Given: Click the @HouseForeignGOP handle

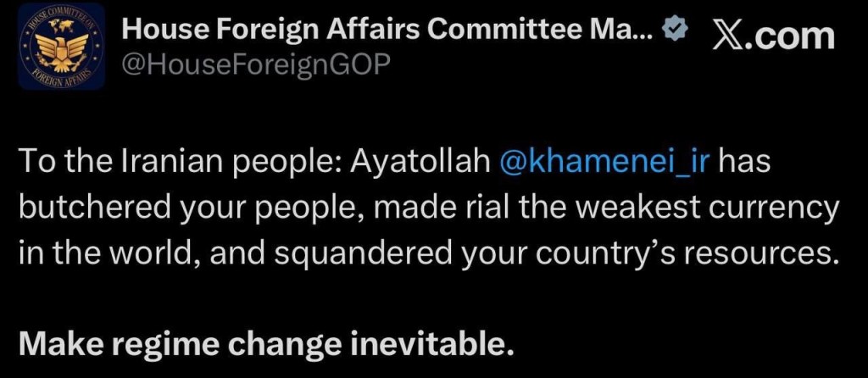Looking at the screenshot, I should click(x=256, y=64).
